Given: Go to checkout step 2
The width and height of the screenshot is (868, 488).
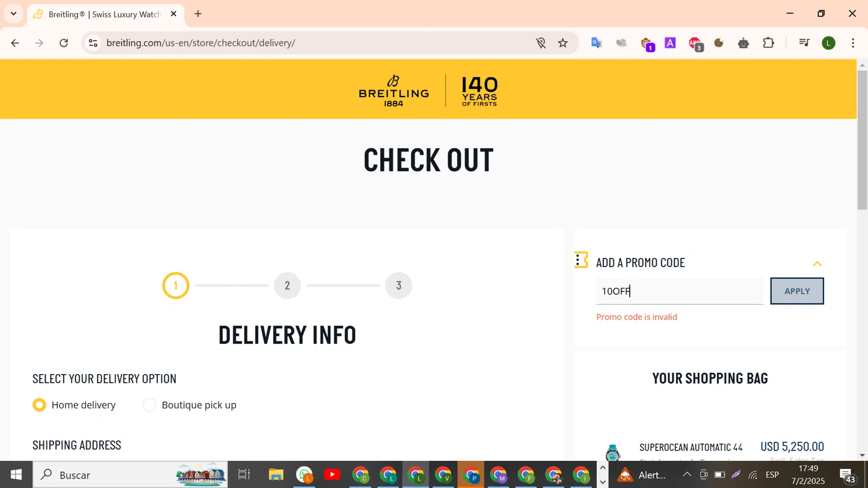Looking at the screenshot, I should click(288, 286).
